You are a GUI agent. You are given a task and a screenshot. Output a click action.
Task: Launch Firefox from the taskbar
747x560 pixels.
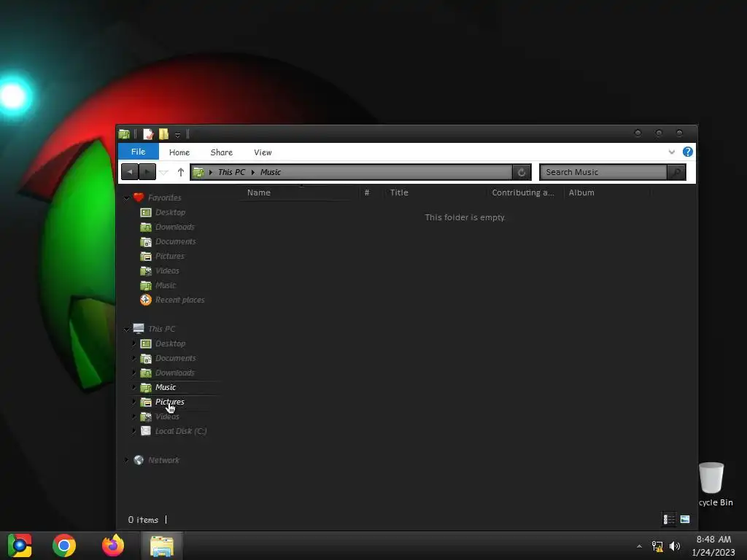click(113, 545)
